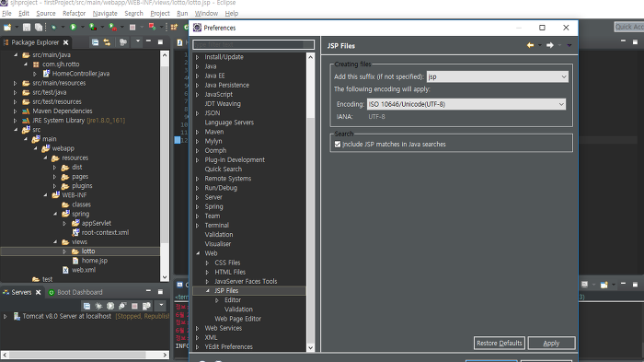This screenshot has height=362, width=644.
Task: Minimize the Package Explorer view
Action: (x=148, y=41)
